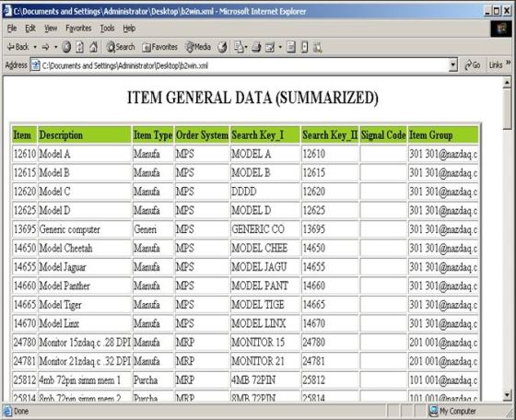The width and height of the screenshot is (516, 420).
Task: Stop page loading with the Stop icon
Action: [66, 47]
